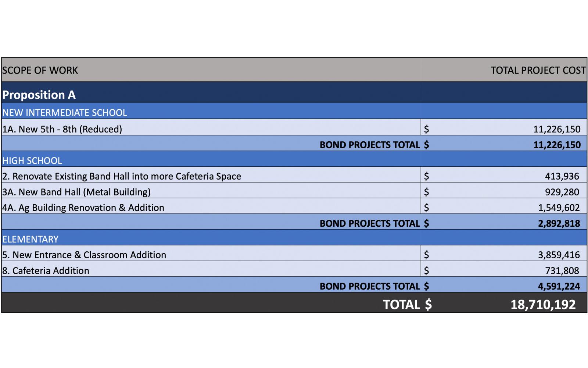Select the 1A. New 5th - 8th row label

(62, 129)
